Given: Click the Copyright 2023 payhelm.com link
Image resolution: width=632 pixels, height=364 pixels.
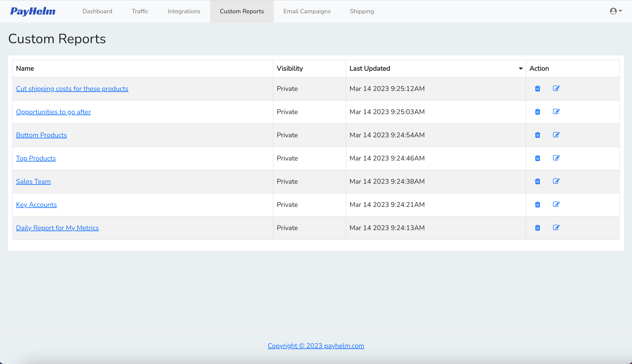Looking at the screenshot, I should point(316,346).
